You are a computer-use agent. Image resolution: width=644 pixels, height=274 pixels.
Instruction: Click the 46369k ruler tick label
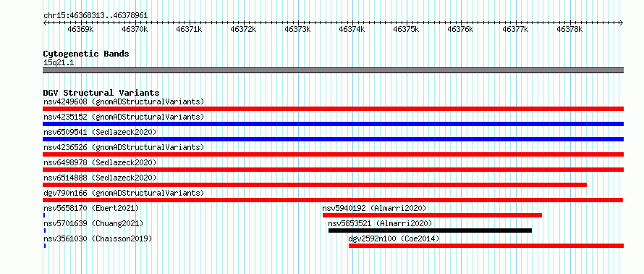80,30
